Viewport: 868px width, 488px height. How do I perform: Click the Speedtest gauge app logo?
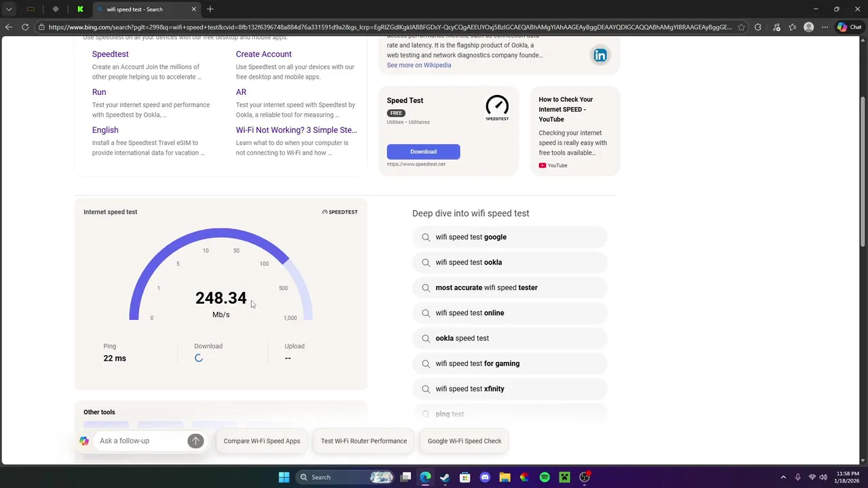[497, 108]
